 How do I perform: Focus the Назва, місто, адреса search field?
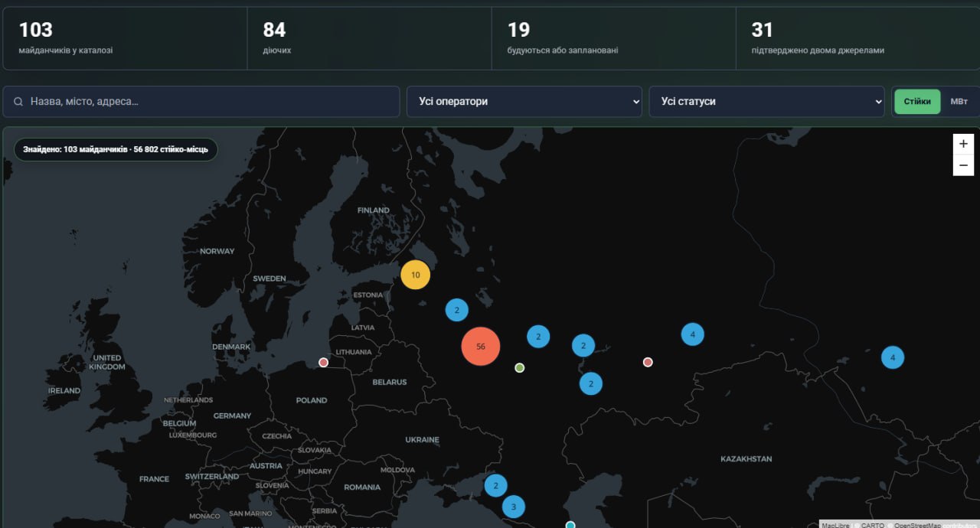point(201,101)
